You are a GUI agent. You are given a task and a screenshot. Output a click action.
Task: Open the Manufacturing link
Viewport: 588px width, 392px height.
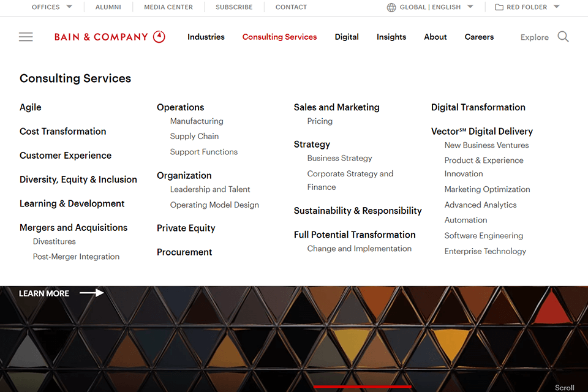(x=197, y=121)
